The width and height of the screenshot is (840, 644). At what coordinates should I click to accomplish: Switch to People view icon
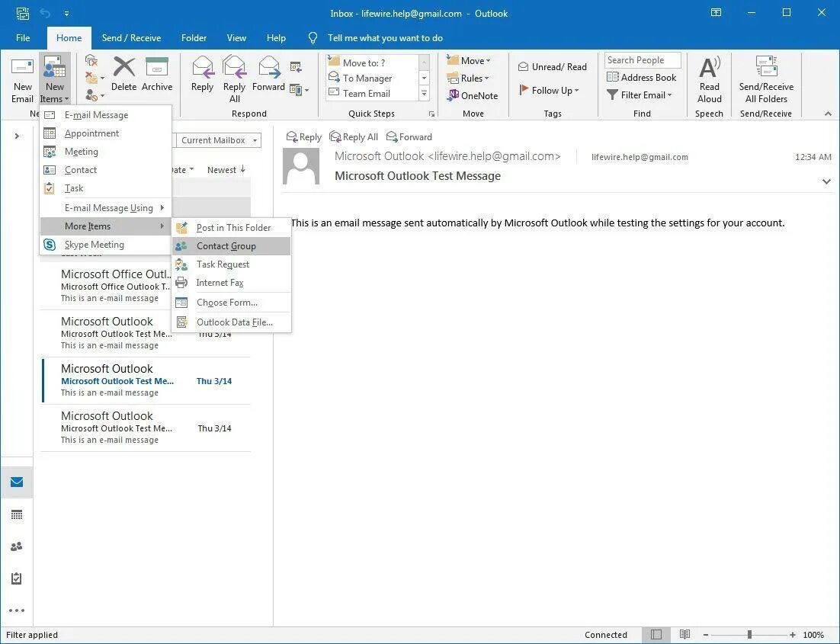(17, 546)
